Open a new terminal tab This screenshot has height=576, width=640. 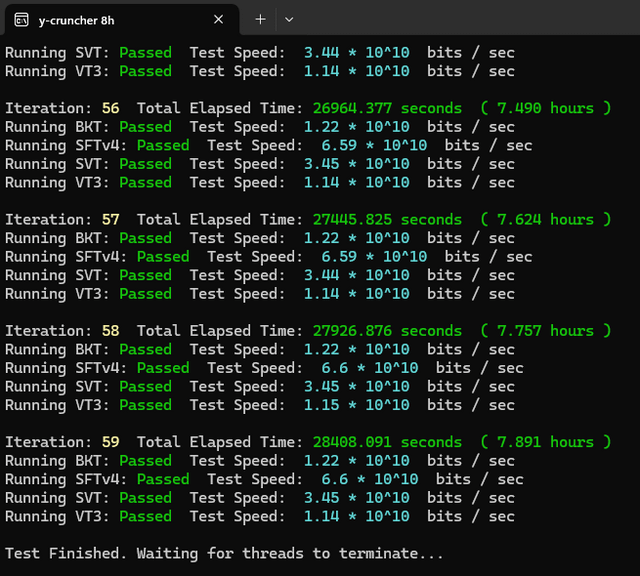click(x=260, y=19)
